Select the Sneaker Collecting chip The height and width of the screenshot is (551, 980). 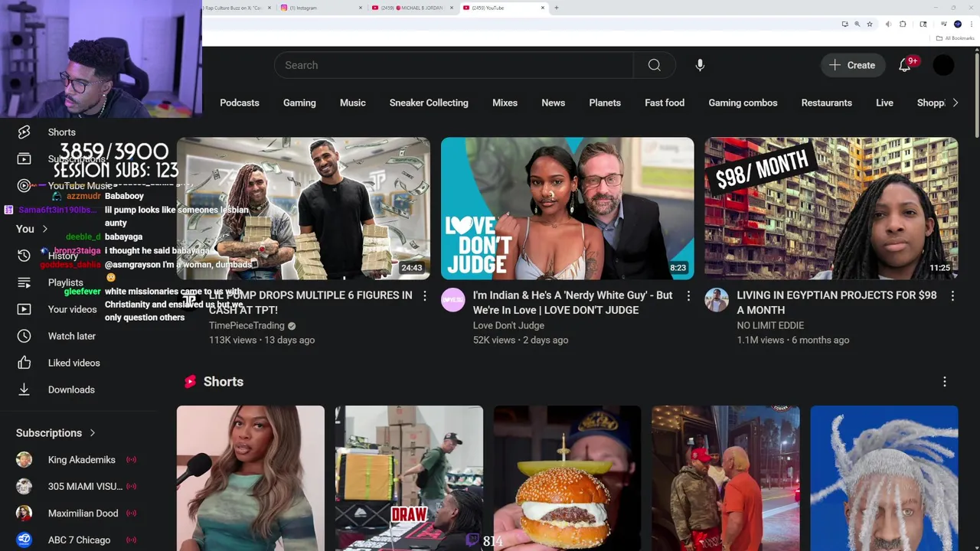pyautogui.click(x=429, y=103)
